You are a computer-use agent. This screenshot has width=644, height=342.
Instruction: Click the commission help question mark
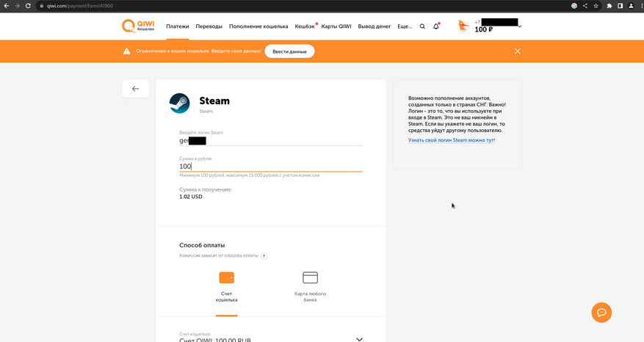point(264,256)
